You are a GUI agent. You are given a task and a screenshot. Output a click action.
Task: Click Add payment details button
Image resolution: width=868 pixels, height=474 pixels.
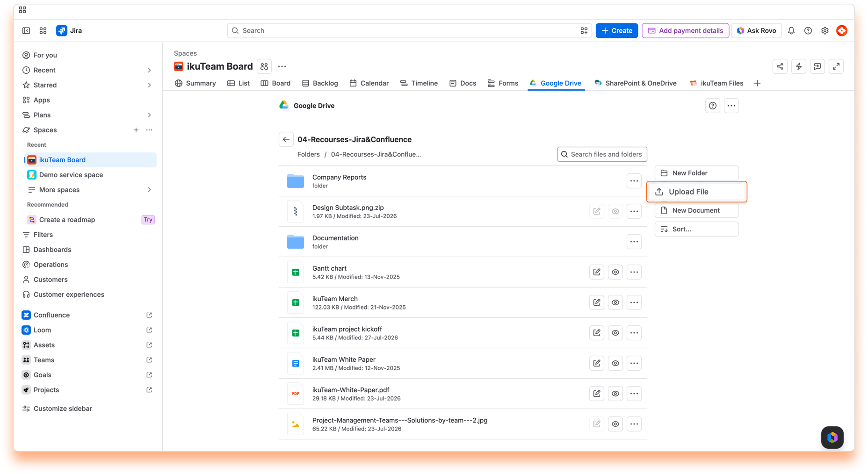point(686,30)
